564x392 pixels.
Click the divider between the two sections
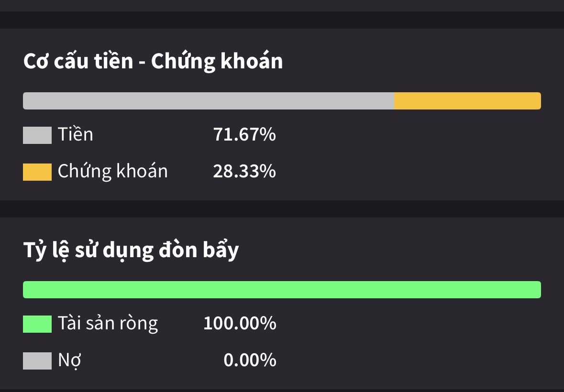[x=282, y=209]
